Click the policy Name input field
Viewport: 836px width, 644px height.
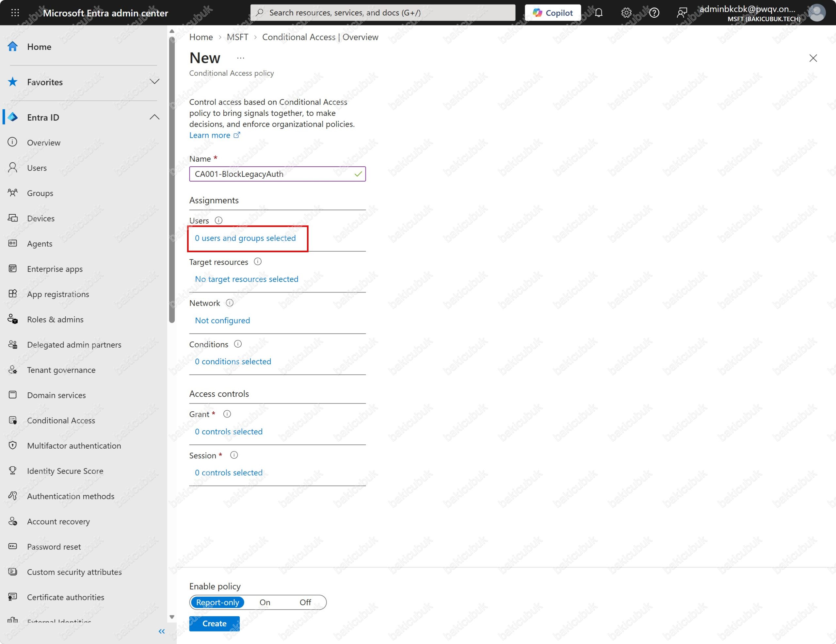pyautogui.click(x=277, y=174)
